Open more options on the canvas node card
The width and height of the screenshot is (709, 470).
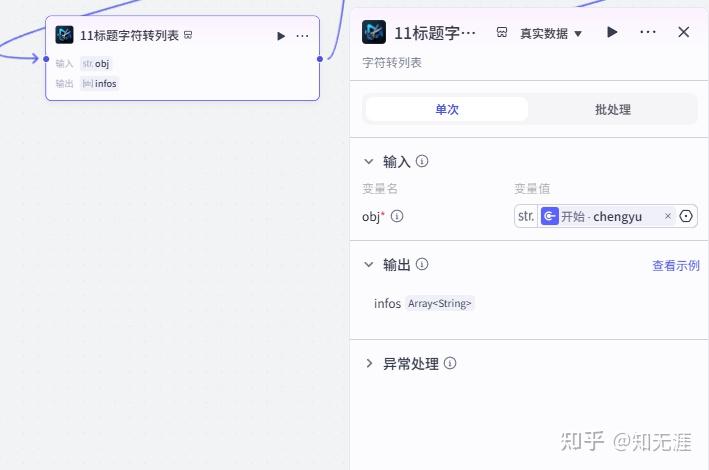coord(302,36)
